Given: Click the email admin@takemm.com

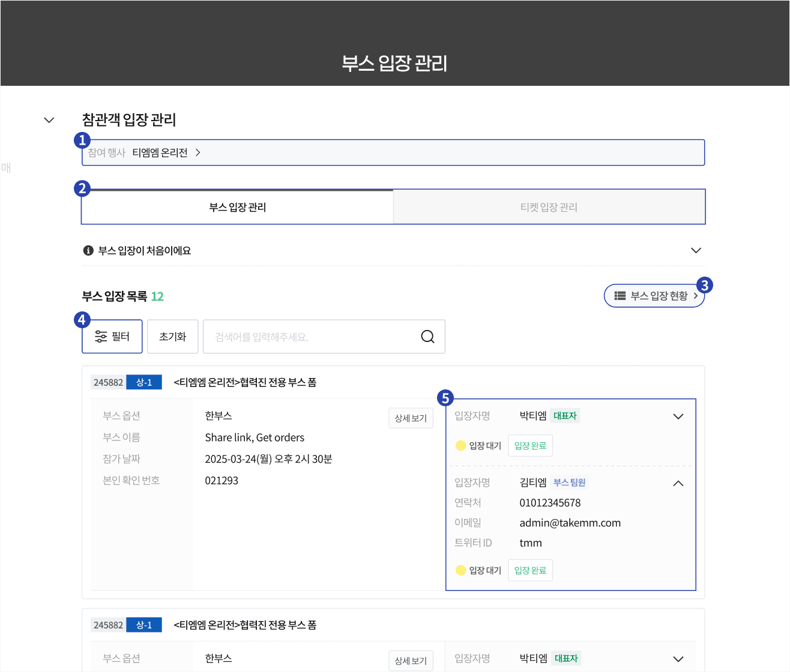Looking at the screenshot, I should [x=570, y=523].
